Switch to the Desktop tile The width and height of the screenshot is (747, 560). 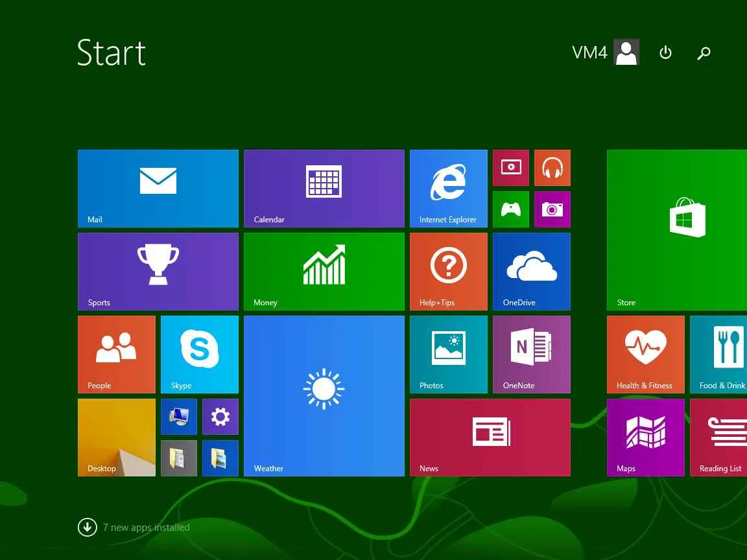pyautogui.click(x=116, y=437)
